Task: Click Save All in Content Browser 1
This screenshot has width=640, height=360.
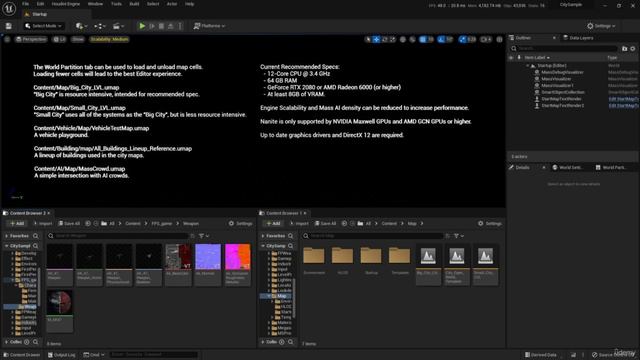Action: [x=325, y=224]
